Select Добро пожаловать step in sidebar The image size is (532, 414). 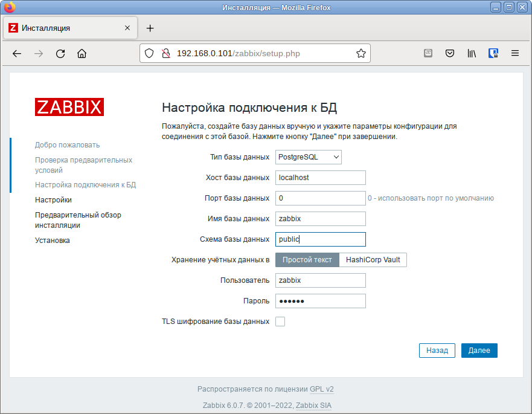coord(67,145)
